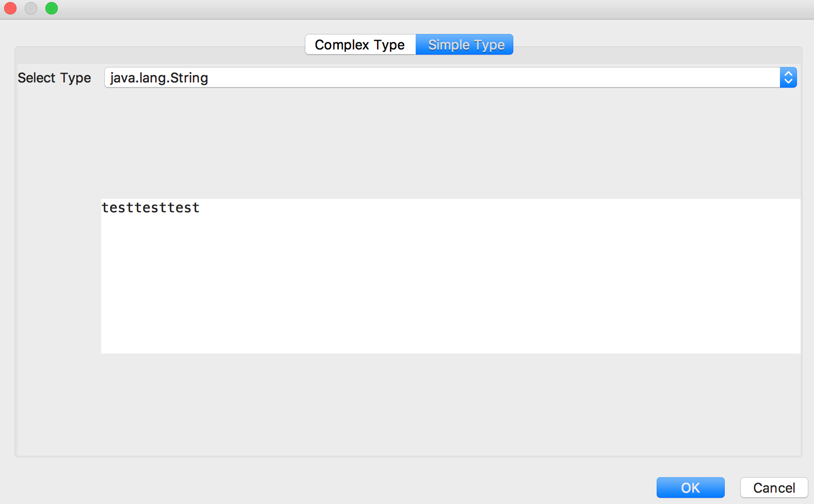Confirm the dialog with the OK button
Screen dimensions: 814x504
(x=690, y=488)
